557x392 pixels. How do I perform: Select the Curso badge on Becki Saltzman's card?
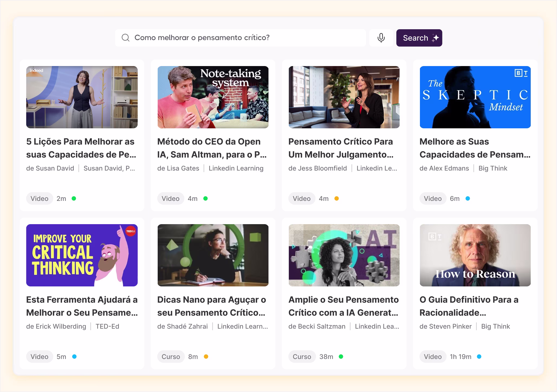[302, 357]
